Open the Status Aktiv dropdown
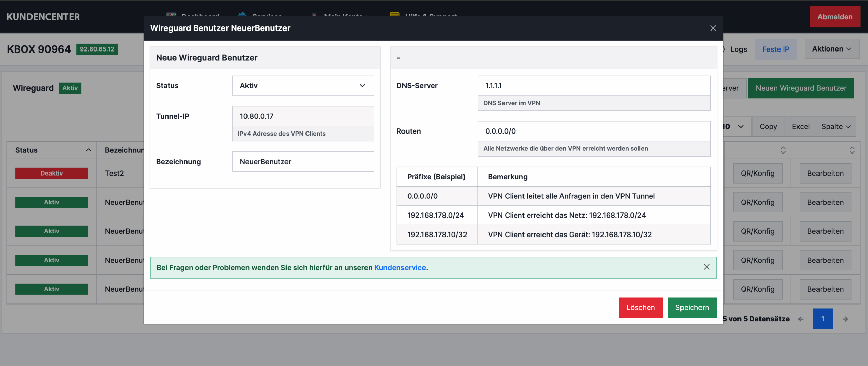Viewport: 868px width, 366px height. point(303,86)
